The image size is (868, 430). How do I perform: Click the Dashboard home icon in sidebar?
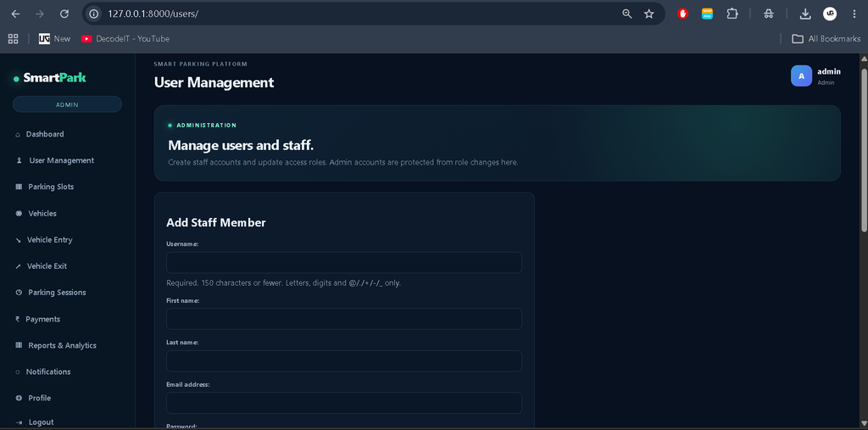pyautogui.click(x=18, y=135)
